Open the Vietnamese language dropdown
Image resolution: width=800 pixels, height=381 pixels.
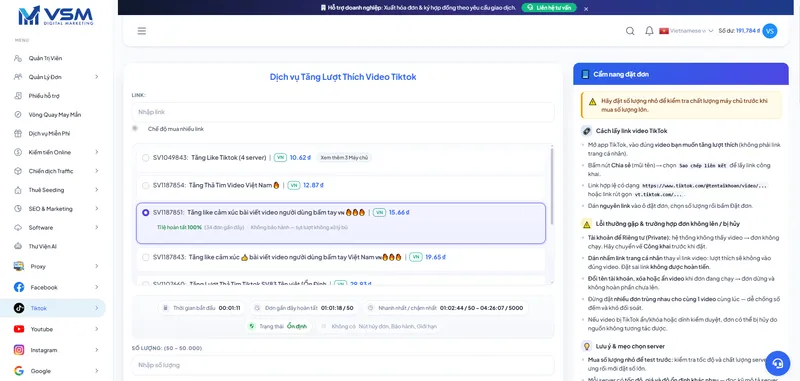coord(686,31)
